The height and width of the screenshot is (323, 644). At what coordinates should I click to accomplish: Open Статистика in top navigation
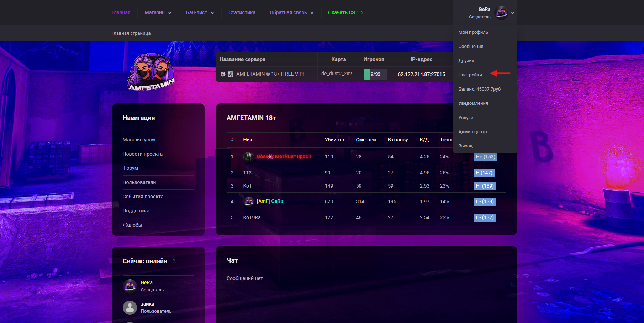pyautogui.click(x=242, y=12)
